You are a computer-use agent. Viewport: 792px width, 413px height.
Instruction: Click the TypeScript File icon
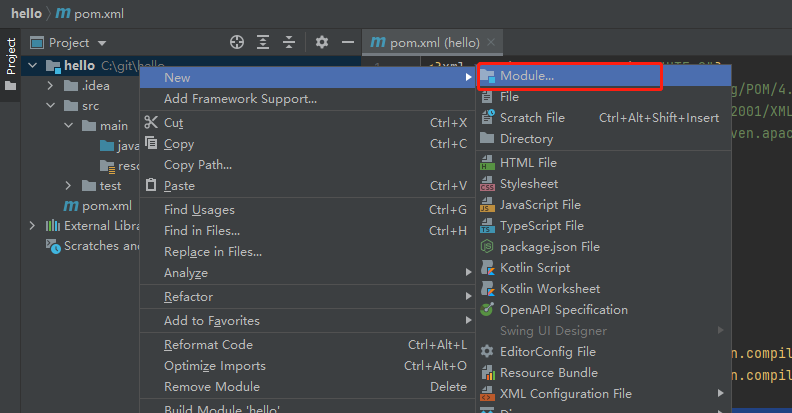pos(487,226)
